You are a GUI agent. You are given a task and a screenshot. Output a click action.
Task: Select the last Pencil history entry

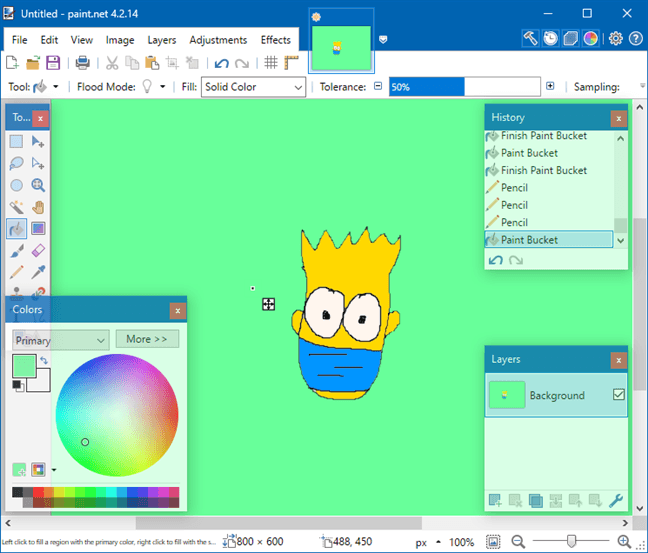click(548, 222)
